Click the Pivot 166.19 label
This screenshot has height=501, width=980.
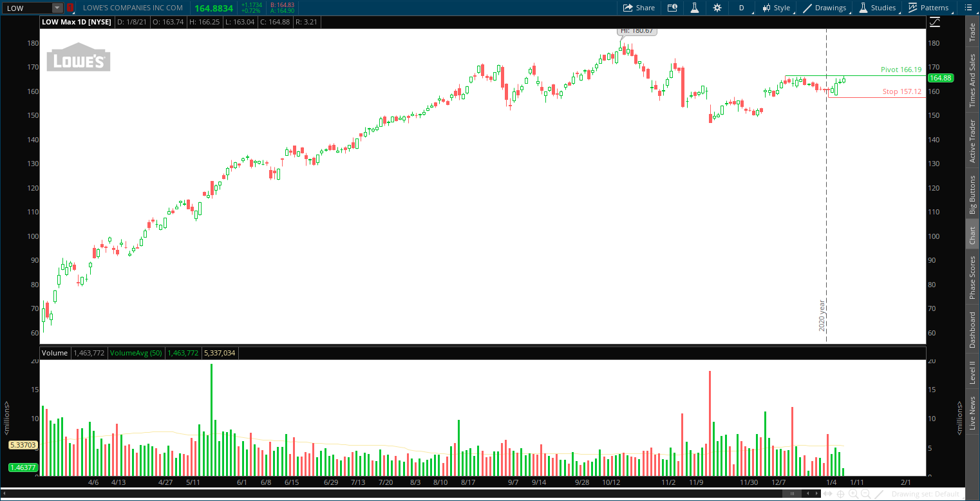tap(901, 70)
